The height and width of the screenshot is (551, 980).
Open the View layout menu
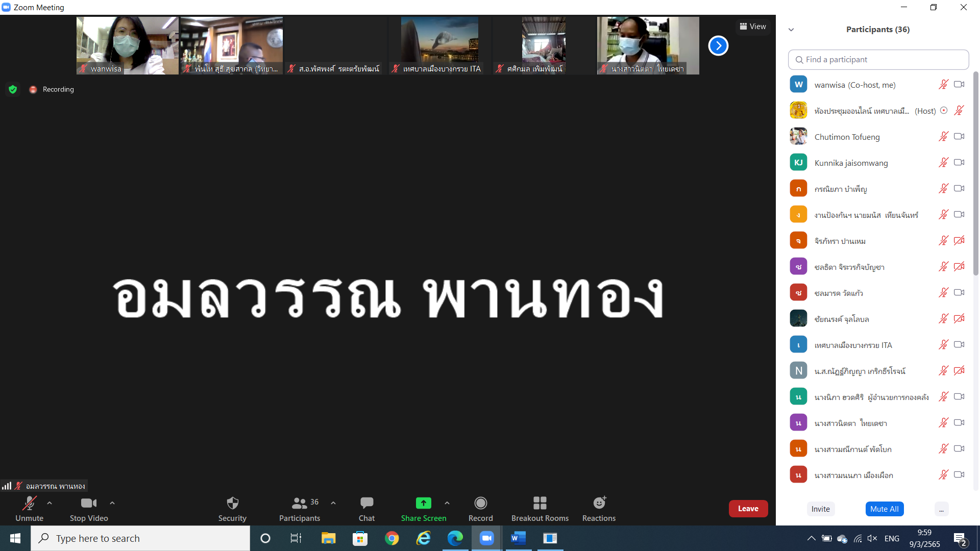[x=753, y=27]
